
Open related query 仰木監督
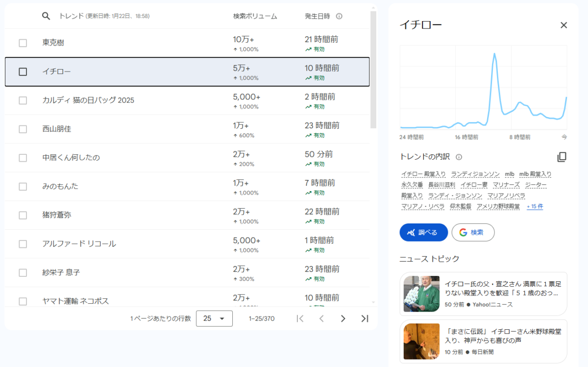(460, 207)
